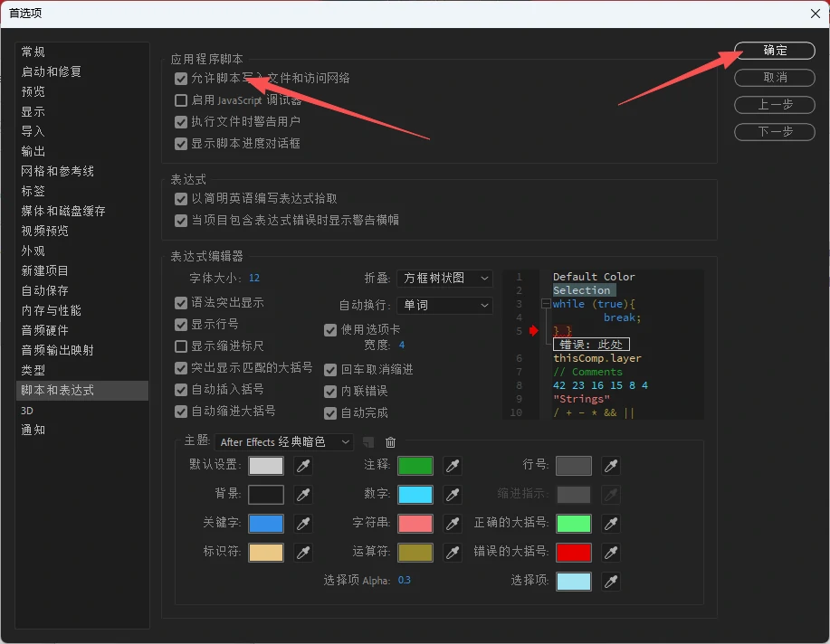The height and width of the screenshot is (644, 830).
Task: Click the eyedropper beside 行号 swatch
Action: click(611, 466)
